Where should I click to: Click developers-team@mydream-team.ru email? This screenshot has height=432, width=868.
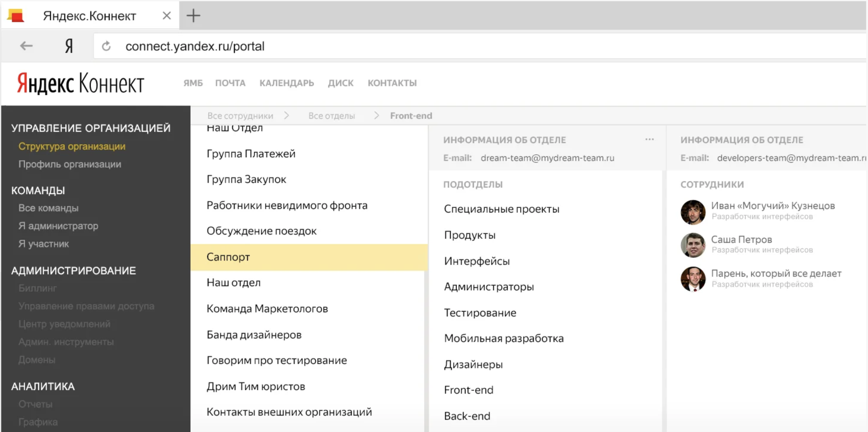click(791, 158)
